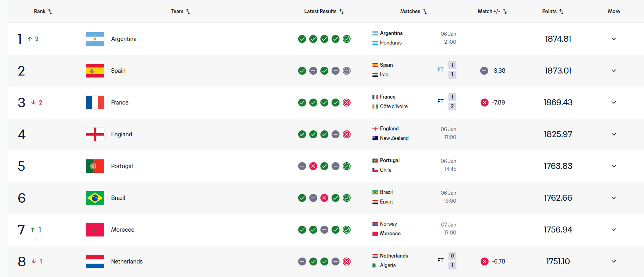Click the Morocco flag icon
Screen dimensions: 644x277
[95, 230]
